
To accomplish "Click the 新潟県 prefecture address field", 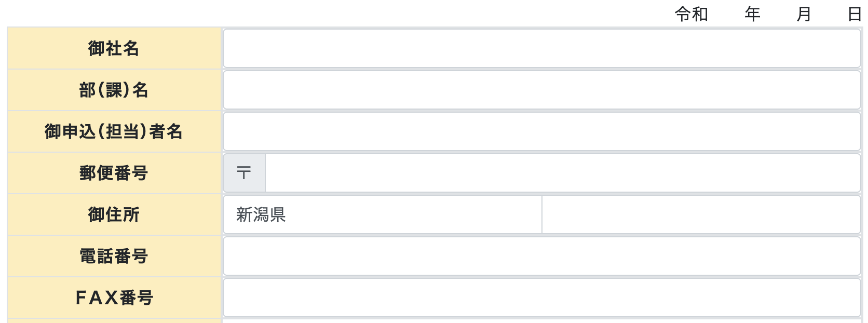I will coord(383,214).
